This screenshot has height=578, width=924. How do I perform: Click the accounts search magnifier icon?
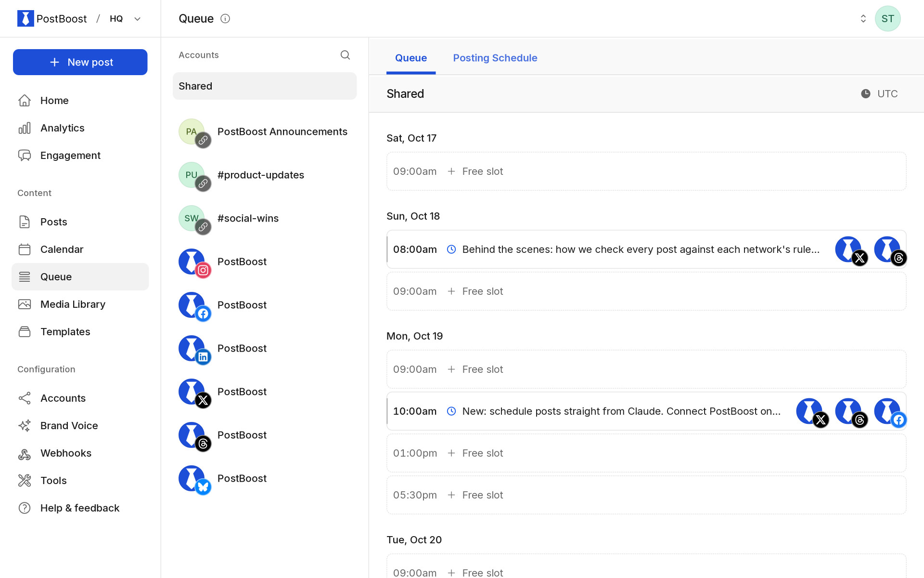[345, 55]
